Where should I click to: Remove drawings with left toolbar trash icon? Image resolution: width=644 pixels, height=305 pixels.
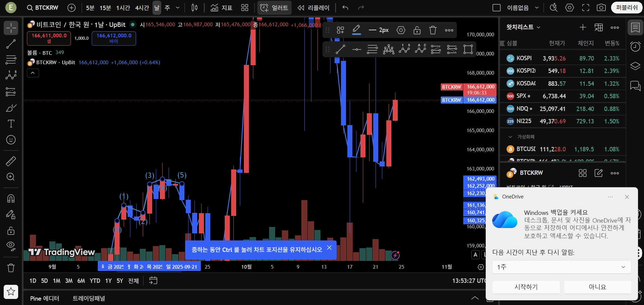click(11, 268)
